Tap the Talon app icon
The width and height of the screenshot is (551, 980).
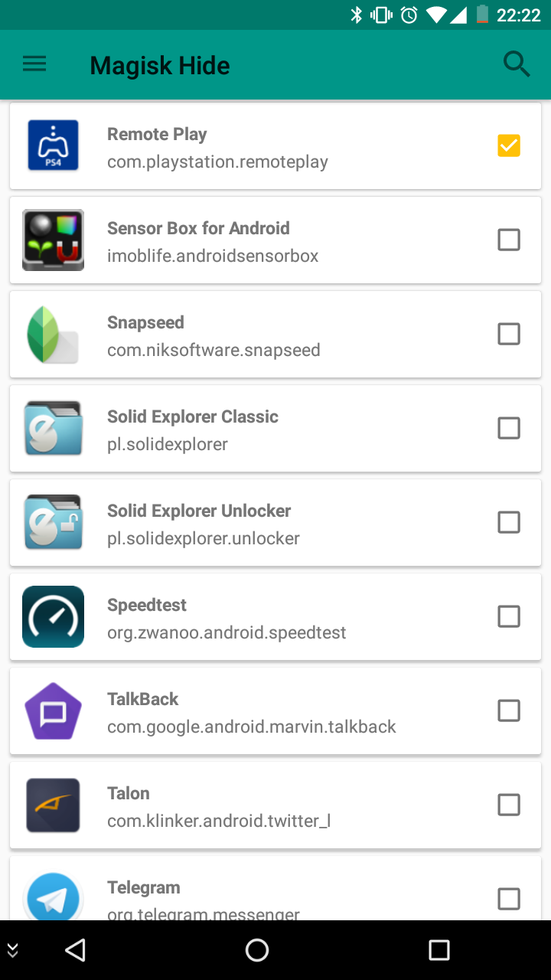pyautogui.click(x=54, y=805)
